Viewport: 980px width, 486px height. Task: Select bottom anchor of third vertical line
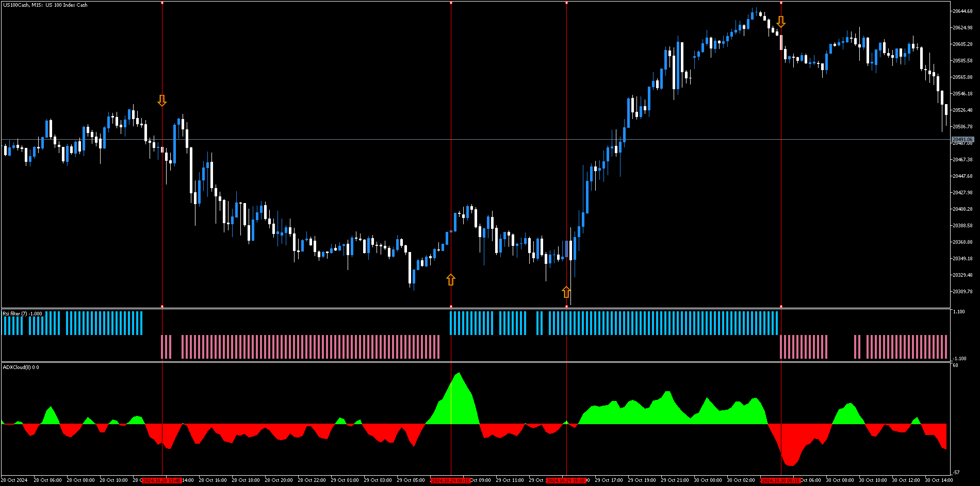click(567, 307)
